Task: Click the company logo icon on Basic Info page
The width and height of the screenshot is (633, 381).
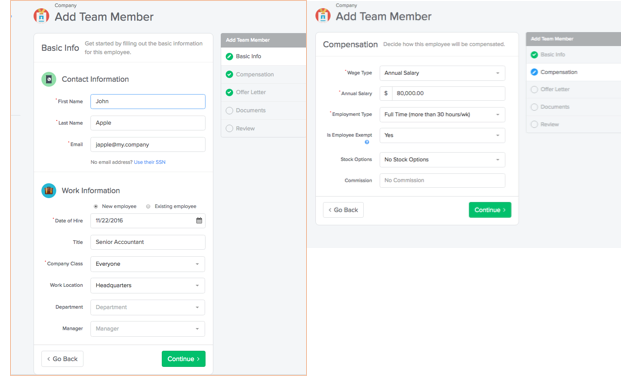Action: [41, 16]
